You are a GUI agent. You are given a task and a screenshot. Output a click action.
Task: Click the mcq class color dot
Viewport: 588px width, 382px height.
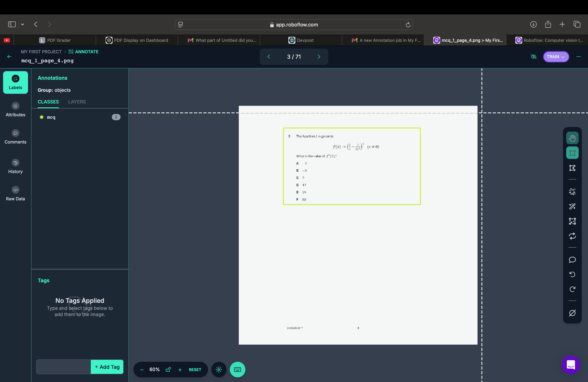[x=41, y=117]
